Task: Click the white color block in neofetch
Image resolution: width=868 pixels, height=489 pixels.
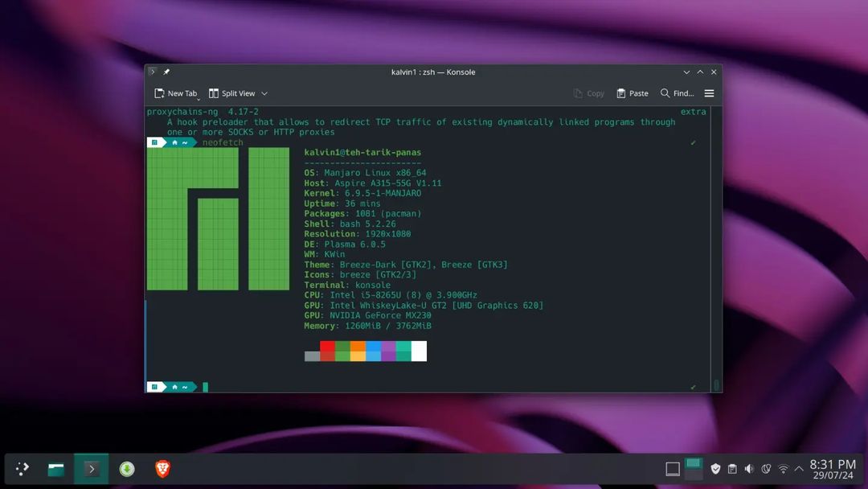Action: point(419,351)
